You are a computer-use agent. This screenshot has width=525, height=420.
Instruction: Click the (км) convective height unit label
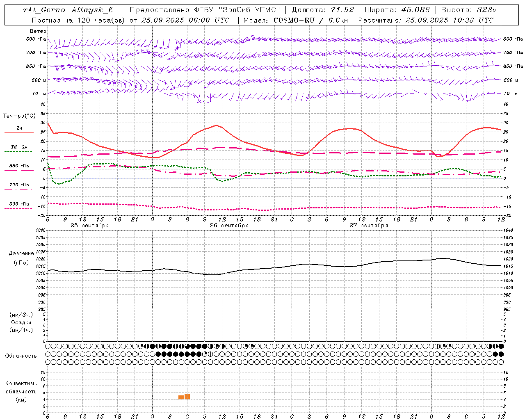pos(21,399)
